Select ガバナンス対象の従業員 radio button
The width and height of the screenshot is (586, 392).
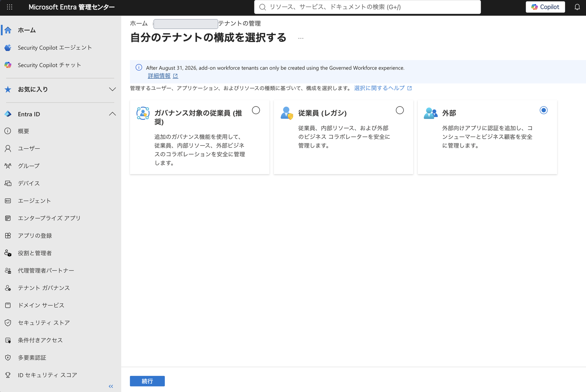[256, 110]
